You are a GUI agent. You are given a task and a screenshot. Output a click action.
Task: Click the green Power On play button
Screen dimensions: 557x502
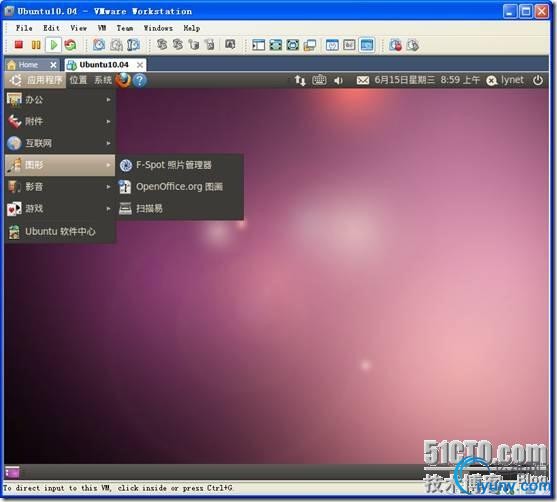click(54, 45)
